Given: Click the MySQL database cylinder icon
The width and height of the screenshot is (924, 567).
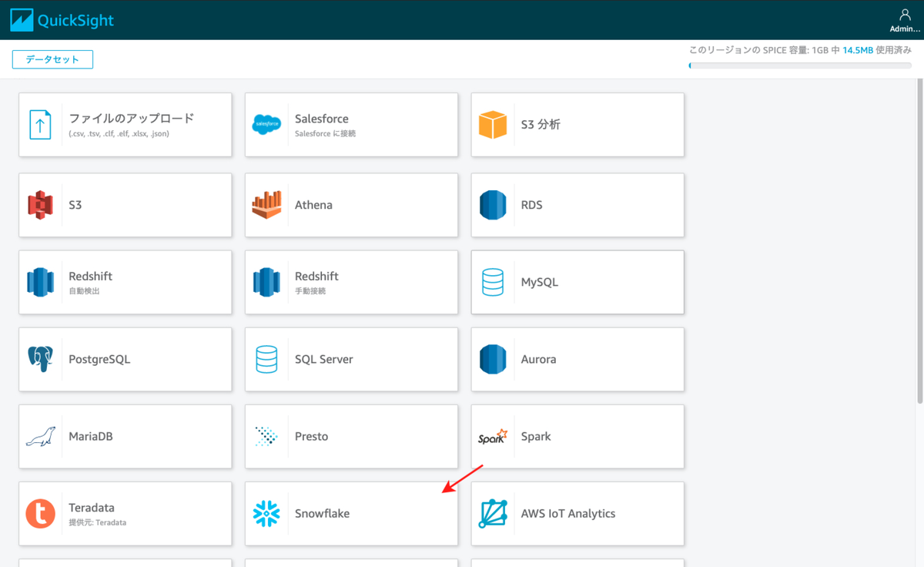Looking at the screenshot, I should tap(493, 282).
